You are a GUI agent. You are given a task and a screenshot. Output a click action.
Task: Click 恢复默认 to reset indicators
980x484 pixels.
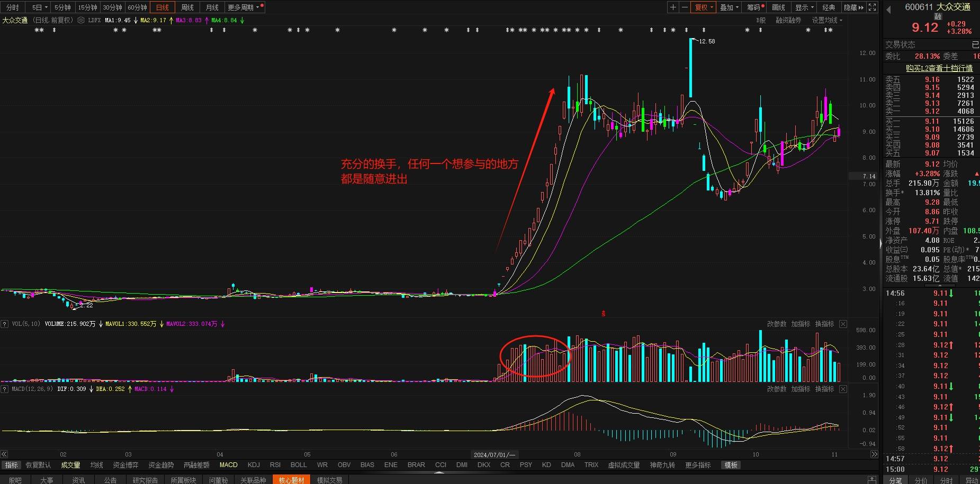(39, 465)
